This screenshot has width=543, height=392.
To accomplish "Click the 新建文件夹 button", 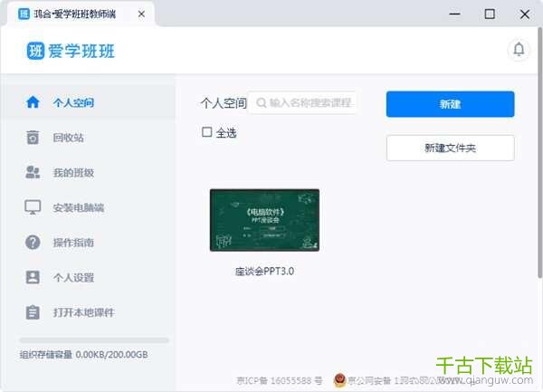I will coord(450,148).
